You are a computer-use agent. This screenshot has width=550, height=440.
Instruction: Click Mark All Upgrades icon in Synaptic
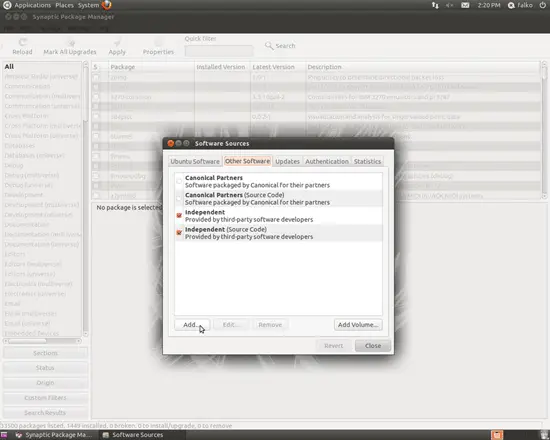coord(70,47)
